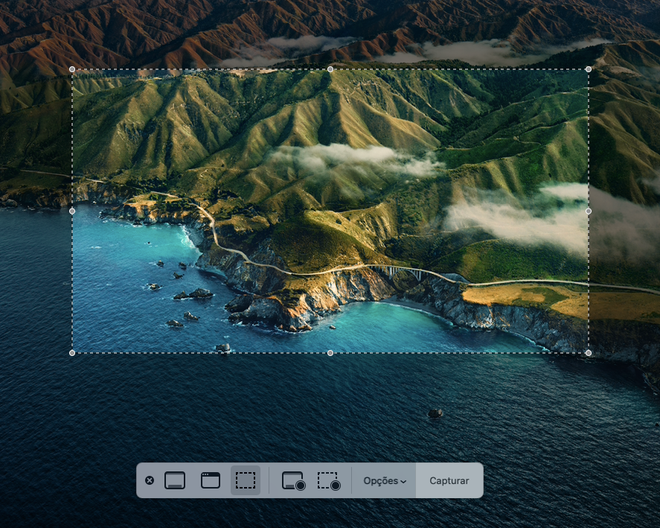The image size is (660, 528).
Task: Click the top-right selection handle
Action: click(588, 69)
